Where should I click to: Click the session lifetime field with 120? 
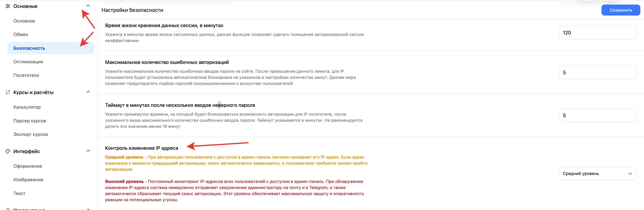point(597,33)
